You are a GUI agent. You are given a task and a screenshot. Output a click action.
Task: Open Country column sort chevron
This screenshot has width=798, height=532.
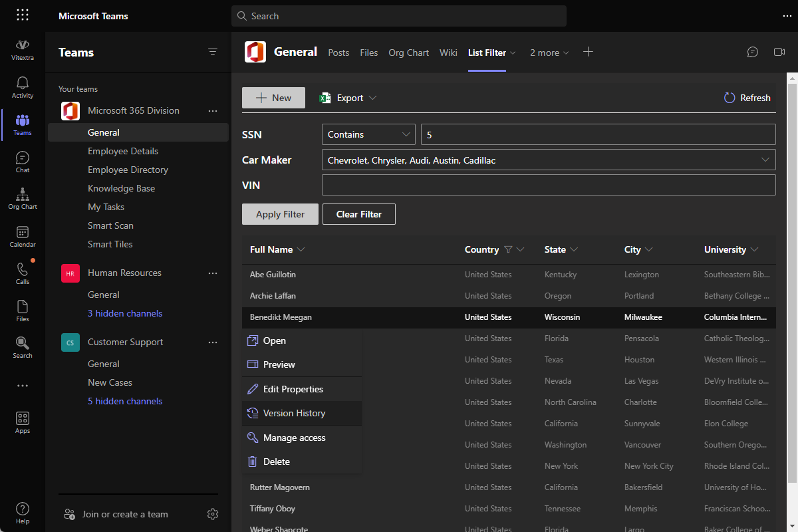(521, 250)
